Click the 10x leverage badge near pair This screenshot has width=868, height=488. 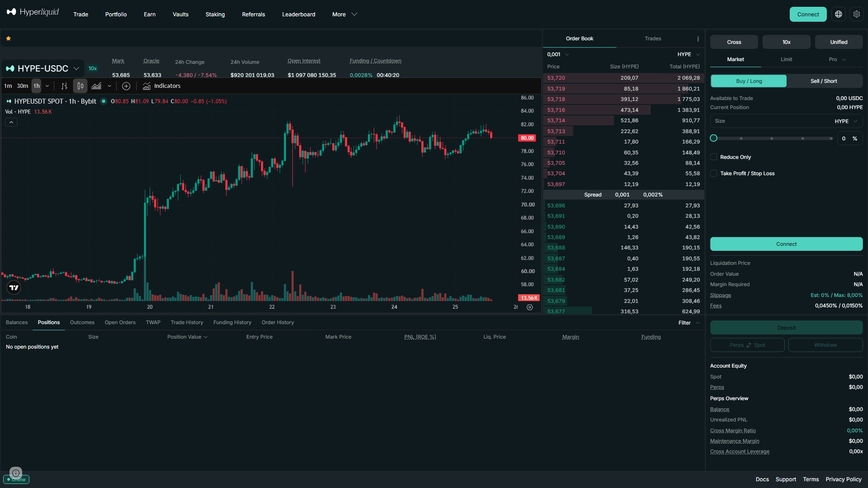coord(93,68)
